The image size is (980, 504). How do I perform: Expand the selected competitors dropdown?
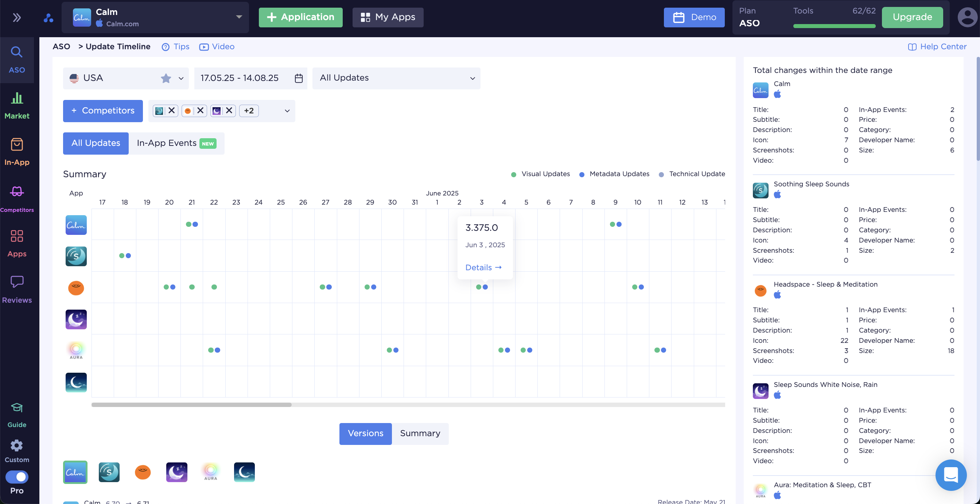pos(287,111)
